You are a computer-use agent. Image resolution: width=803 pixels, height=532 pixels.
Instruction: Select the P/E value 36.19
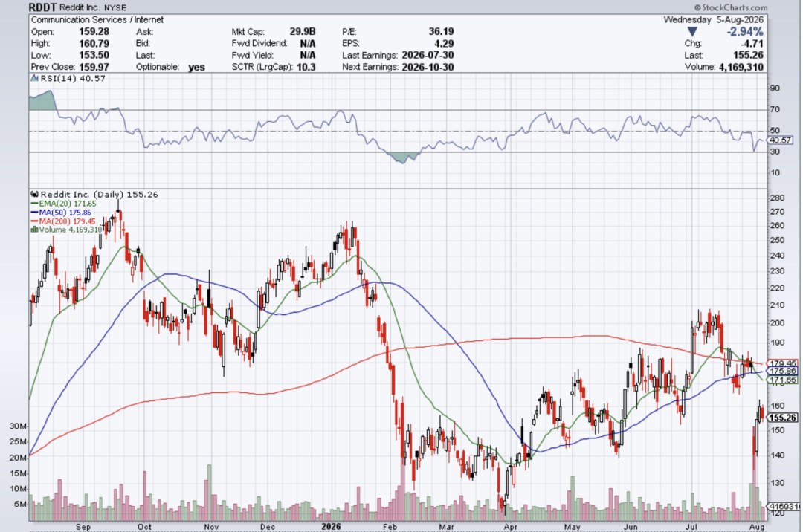(x=441, y=32)
